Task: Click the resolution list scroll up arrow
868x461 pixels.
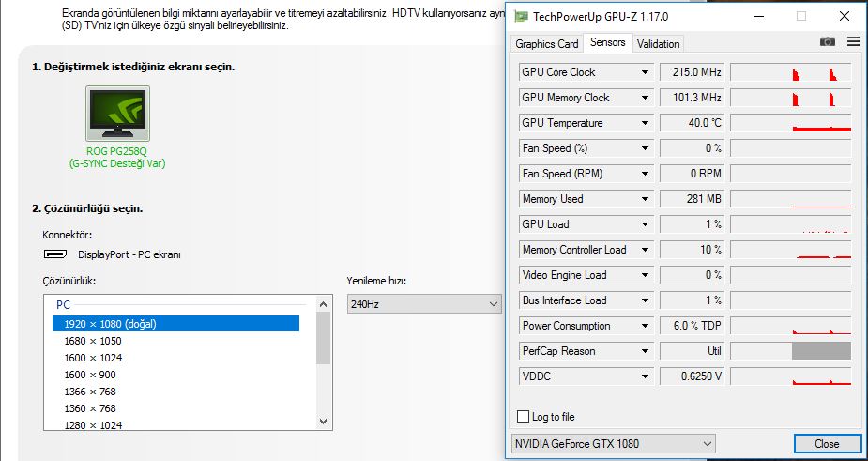Action: 324,303
